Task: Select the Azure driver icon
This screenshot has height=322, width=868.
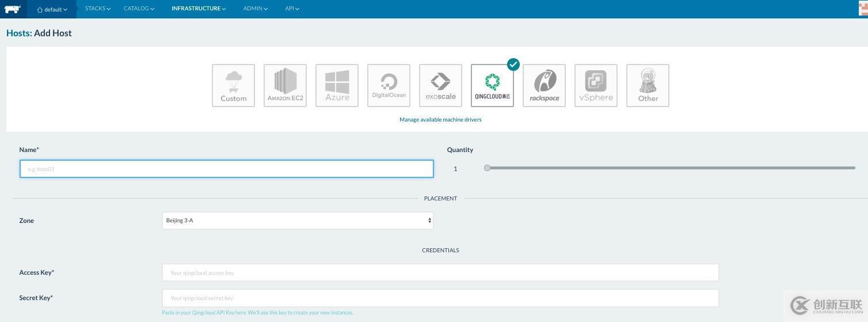Action: pyautogui.click(x=337, y=85)
